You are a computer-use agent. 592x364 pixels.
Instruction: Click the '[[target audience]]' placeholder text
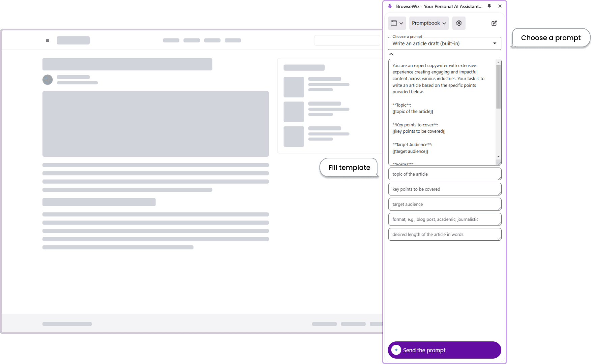pos(410,151)
